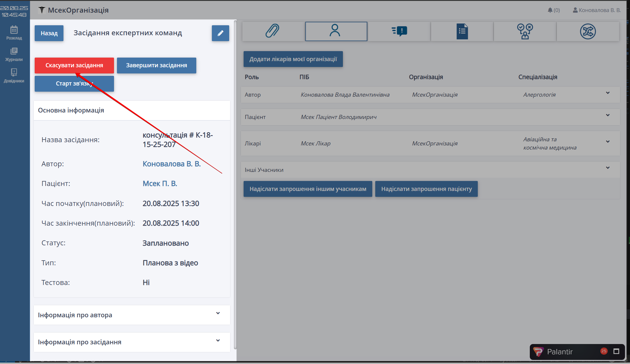The image size is (630, 364).
Task: Open the document list icon tab
Action: point(462,31)
